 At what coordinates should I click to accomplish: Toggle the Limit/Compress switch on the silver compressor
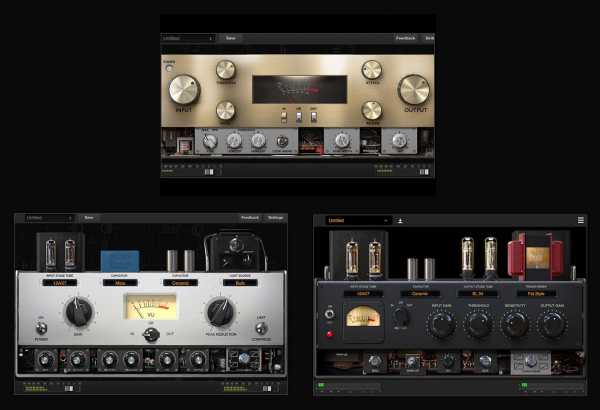click(x=261, y=327)
